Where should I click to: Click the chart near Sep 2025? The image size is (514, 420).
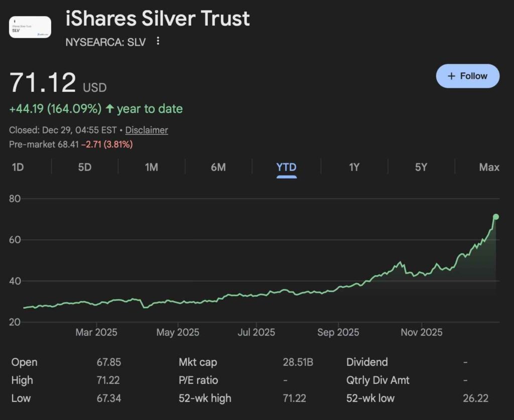[338, 289]
